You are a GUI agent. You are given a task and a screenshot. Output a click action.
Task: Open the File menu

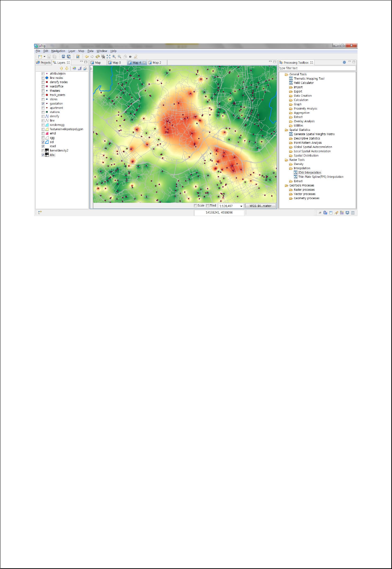[x=38, y=51]
